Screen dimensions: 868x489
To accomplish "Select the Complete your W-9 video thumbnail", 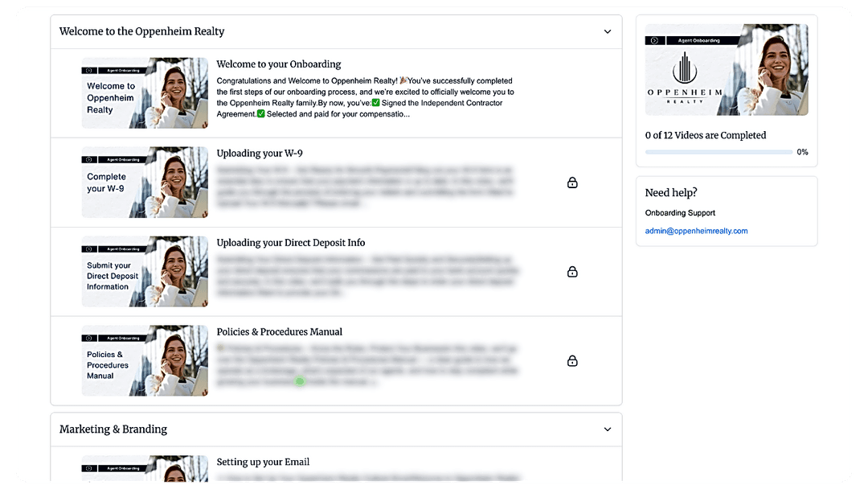I will [145, 183].
